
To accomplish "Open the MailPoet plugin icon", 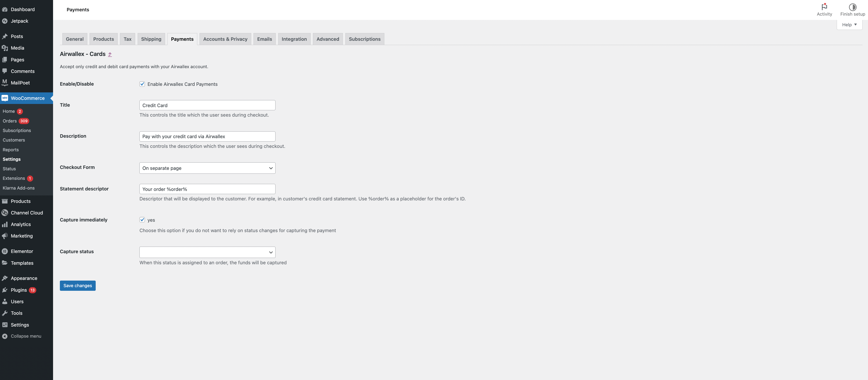I will (5, 83).
